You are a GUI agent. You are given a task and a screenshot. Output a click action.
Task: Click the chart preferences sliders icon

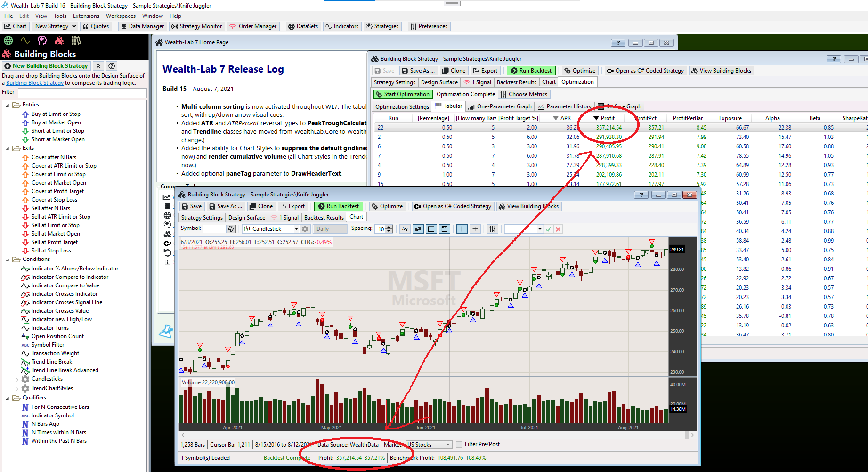(493, 229)
